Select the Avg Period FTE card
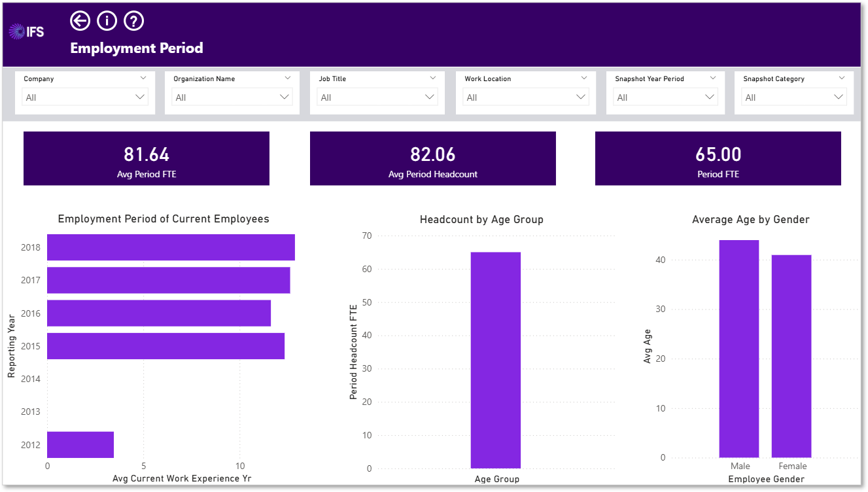Viewport: 868px width, 492px height. point(147,158)
